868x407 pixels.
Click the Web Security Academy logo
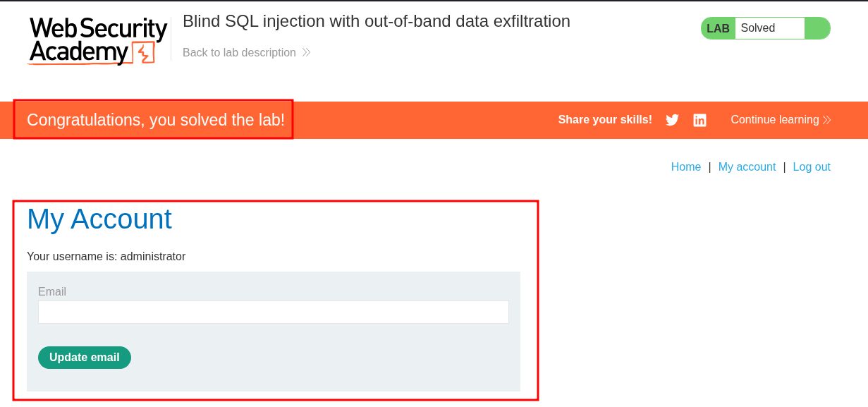click(97, 40)
